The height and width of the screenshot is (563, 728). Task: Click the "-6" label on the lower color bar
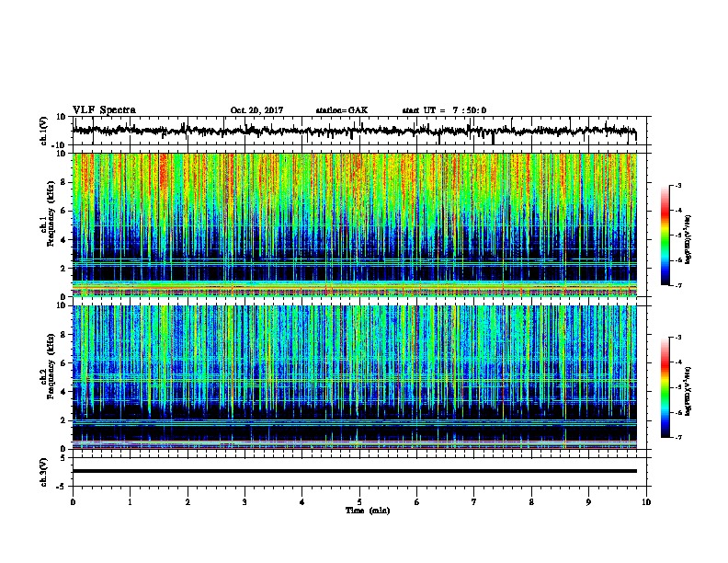677,412
